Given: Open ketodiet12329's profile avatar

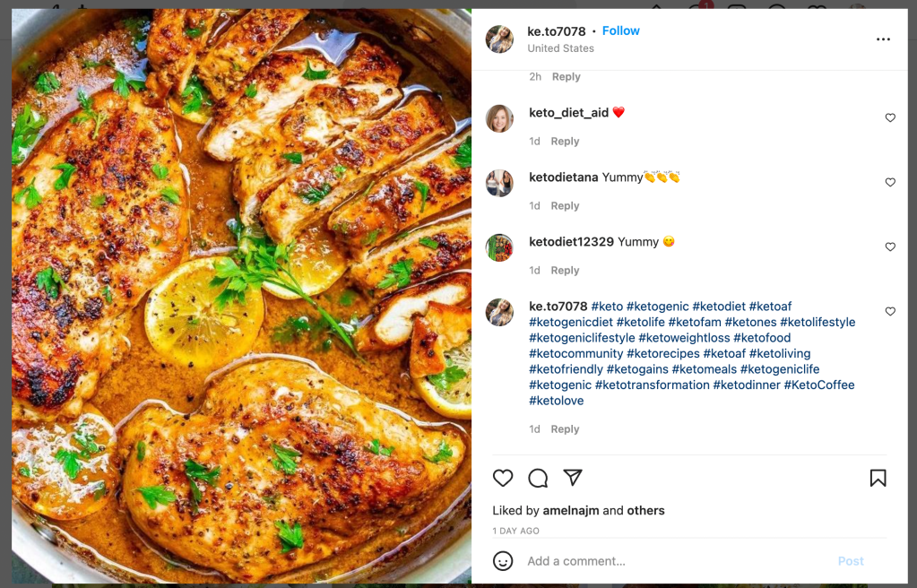Looking at the screenshot, I should click(x=499, y=247).
